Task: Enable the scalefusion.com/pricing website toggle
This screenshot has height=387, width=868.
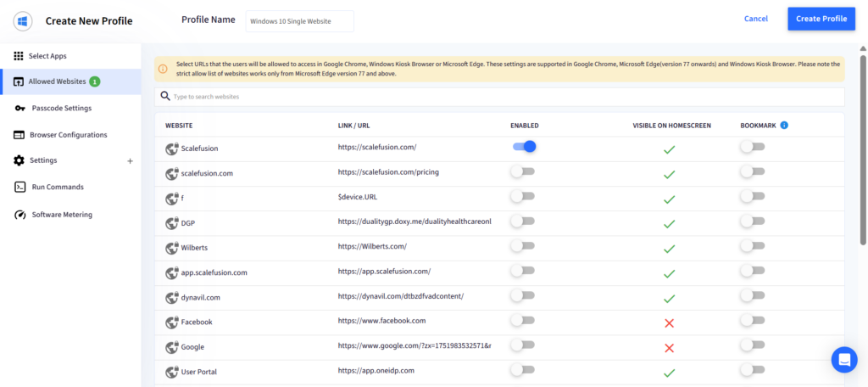Action: 522,171
